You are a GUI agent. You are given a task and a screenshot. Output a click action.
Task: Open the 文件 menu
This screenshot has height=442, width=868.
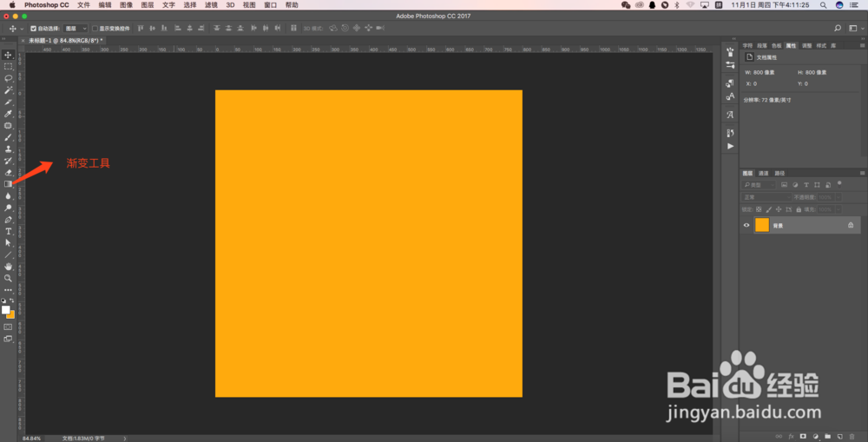(83, 5)
